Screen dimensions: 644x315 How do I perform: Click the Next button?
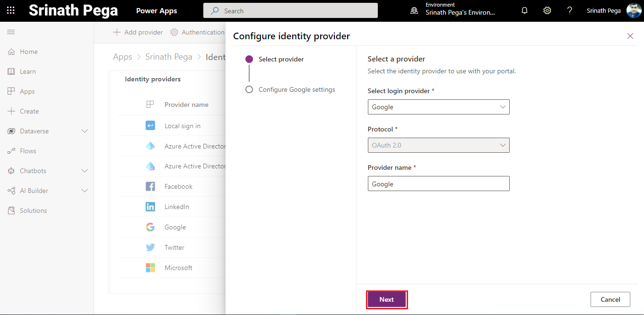(386, 299)
